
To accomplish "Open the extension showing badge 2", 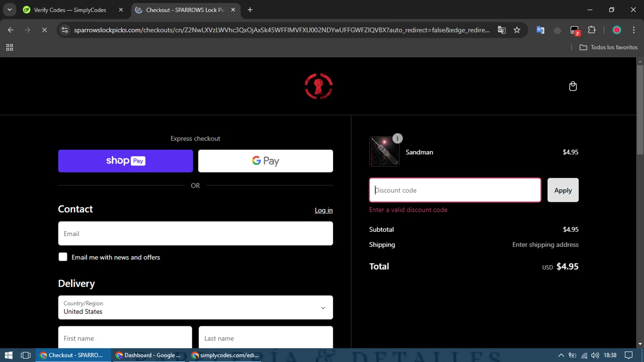I will (x=575, y=30).
